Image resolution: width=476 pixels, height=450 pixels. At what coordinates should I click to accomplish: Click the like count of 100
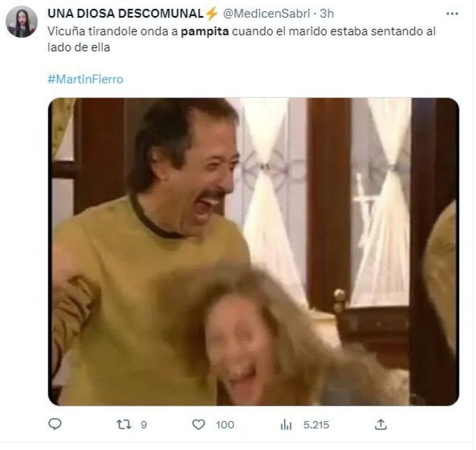225,425
